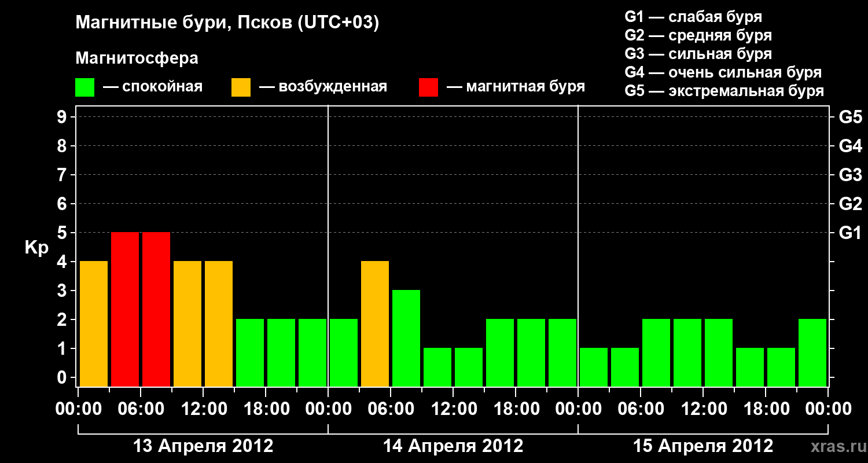Click the red 'магнитная буря' legend swatch

point(428,87)
